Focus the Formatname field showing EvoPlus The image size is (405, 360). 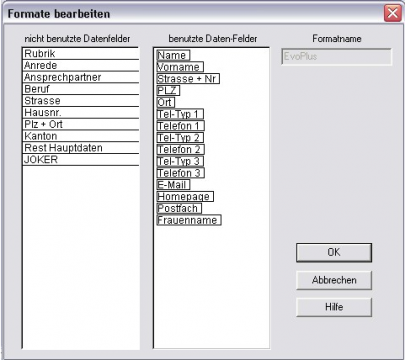tap(336, 57)
